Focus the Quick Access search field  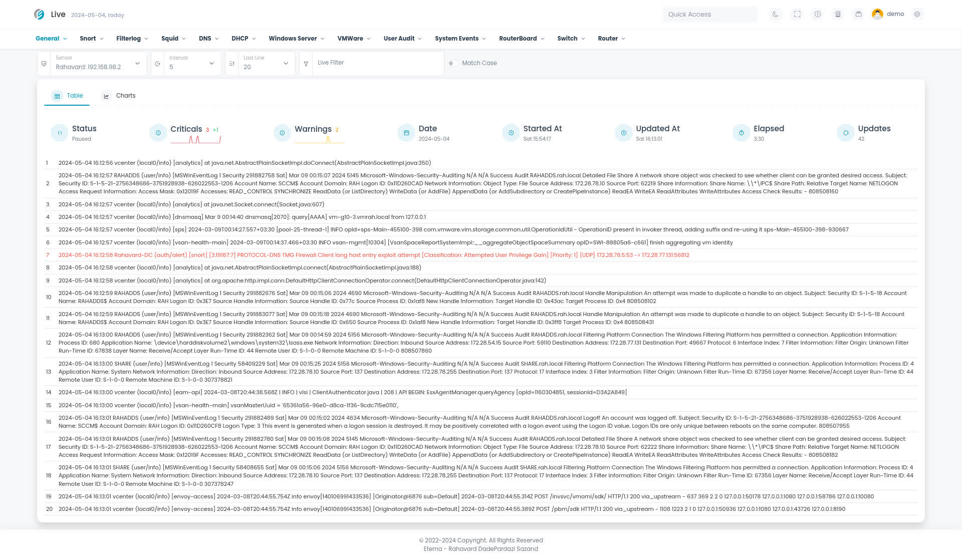coord(710,15)
